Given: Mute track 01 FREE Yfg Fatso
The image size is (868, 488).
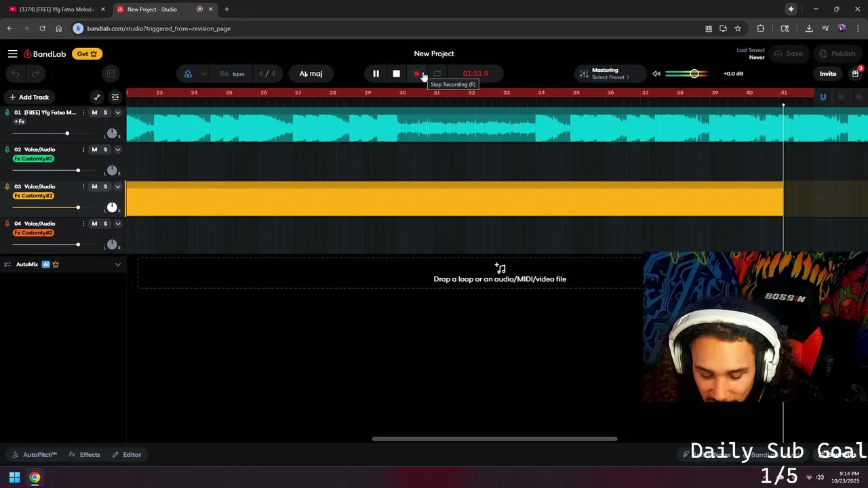Looking at the screenshot, I should tap(94, 113).
